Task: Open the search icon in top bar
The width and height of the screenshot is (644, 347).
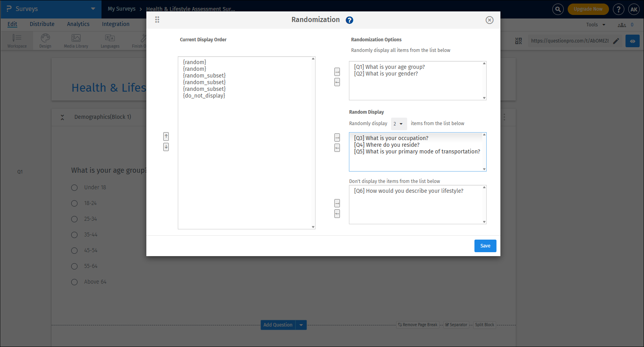Action: click(558, 9)
